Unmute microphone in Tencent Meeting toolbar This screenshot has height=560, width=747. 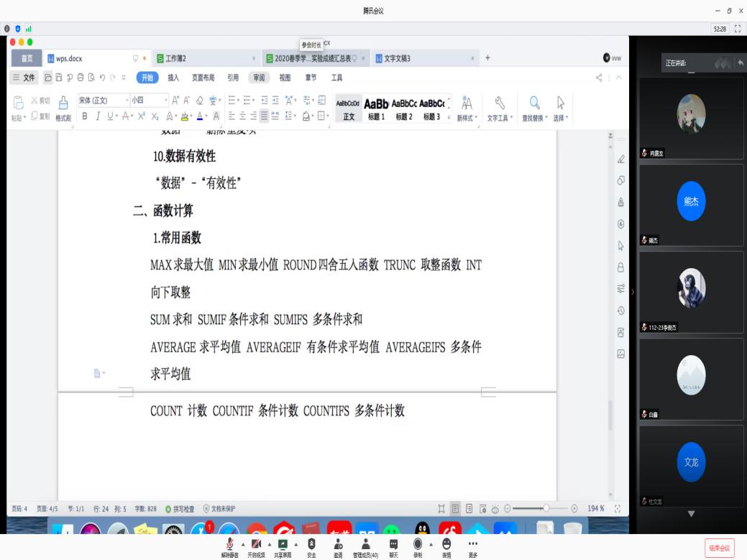(230, 545)
